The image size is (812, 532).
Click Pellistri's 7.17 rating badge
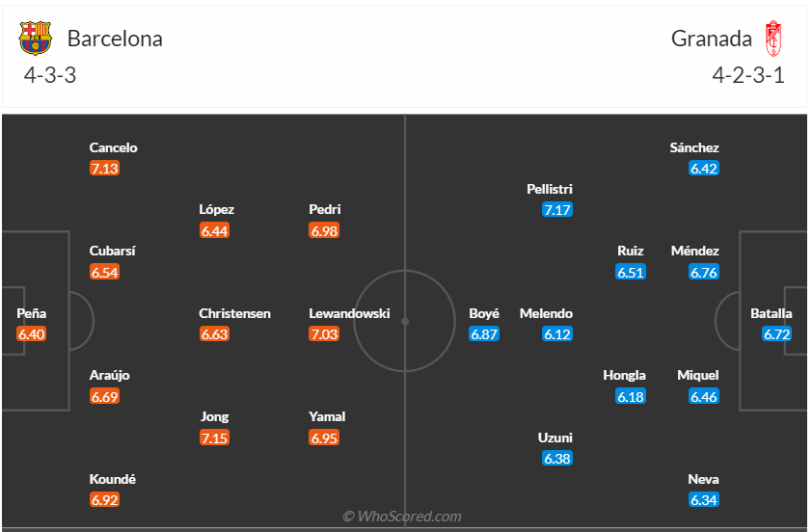coord(557,210)
